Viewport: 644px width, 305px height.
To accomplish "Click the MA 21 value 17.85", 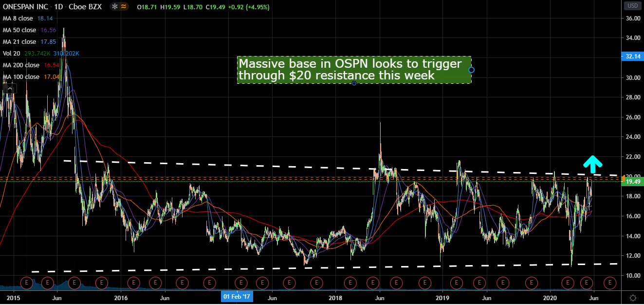I will (47, 42).
